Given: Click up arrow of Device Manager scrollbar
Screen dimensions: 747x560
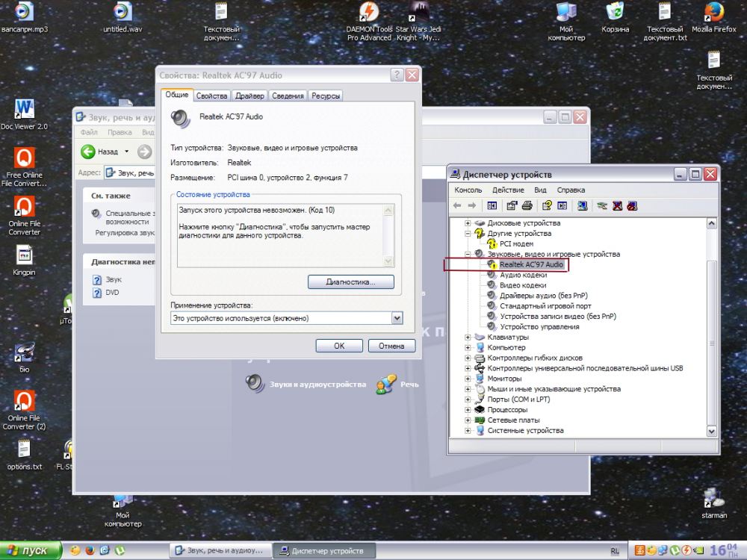Looking at the screenshot, I should [x=711, y=223].
